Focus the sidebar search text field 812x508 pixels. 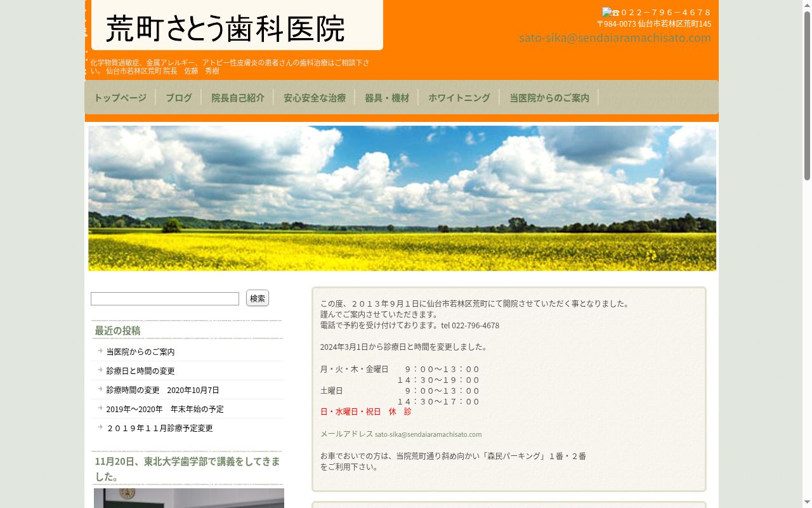click(165, 298)
